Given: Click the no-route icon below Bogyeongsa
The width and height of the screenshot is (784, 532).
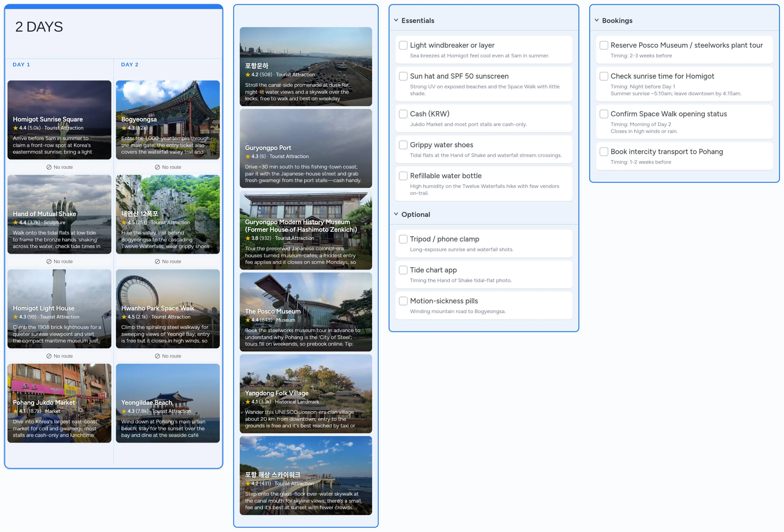Looking at the screenshot, I should coord(157,167).
